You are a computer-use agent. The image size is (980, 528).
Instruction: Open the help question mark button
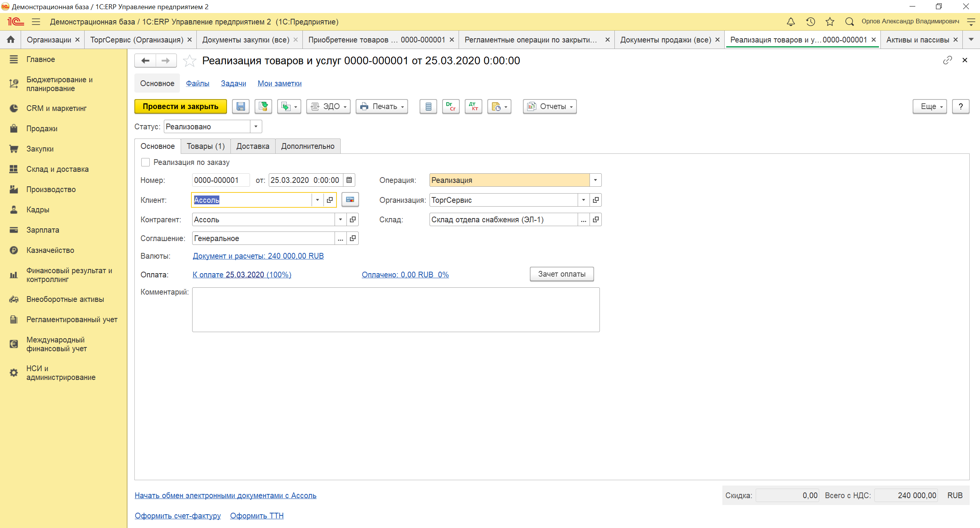click(x=961, y=106)
